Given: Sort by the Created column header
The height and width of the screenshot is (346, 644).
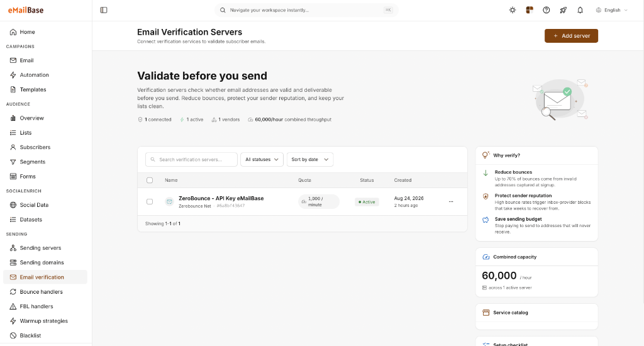Looking at the screenshot, I should (402, 180).
